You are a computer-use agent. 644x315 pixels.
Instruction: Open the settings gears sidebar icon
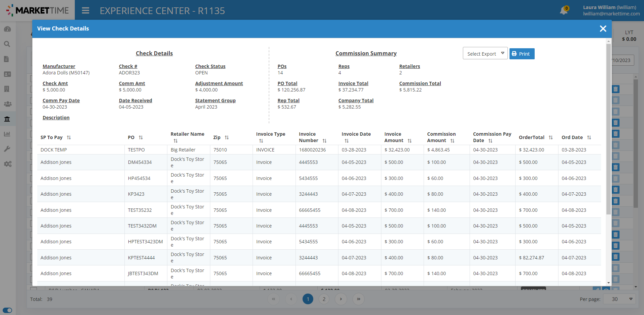click(x=7, y=164)
